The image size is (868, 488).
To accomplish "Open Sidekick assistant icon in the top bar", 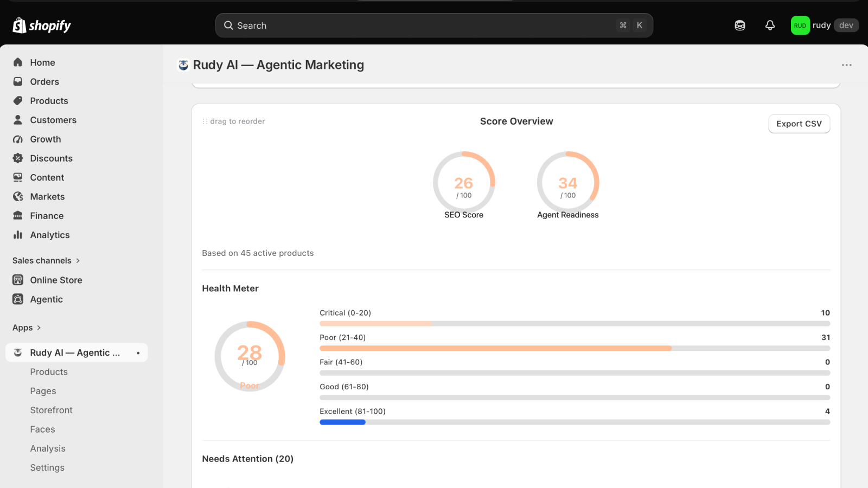I will 740,25.
